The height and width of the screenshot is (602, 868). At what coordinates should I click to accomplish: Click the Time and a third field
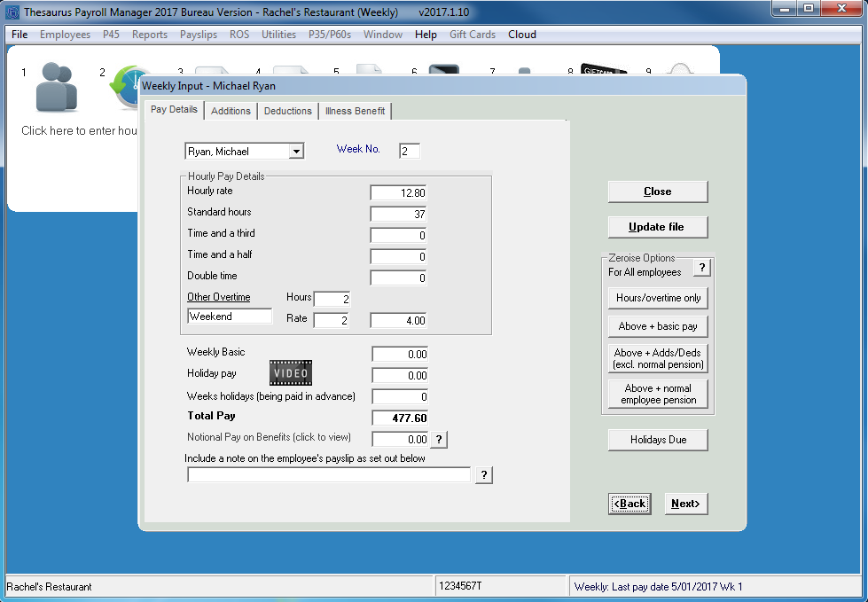click(x=399, y=235)
